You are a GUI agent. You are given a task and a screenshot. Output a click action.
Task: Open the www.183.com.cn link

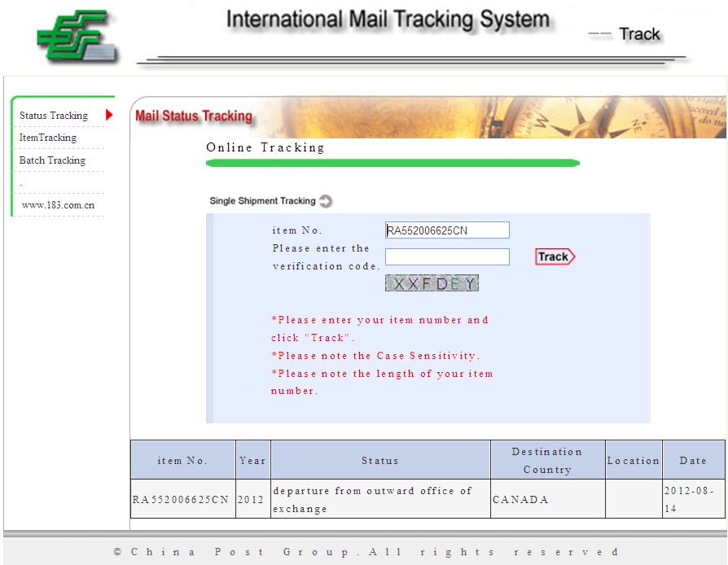[58, 205]
